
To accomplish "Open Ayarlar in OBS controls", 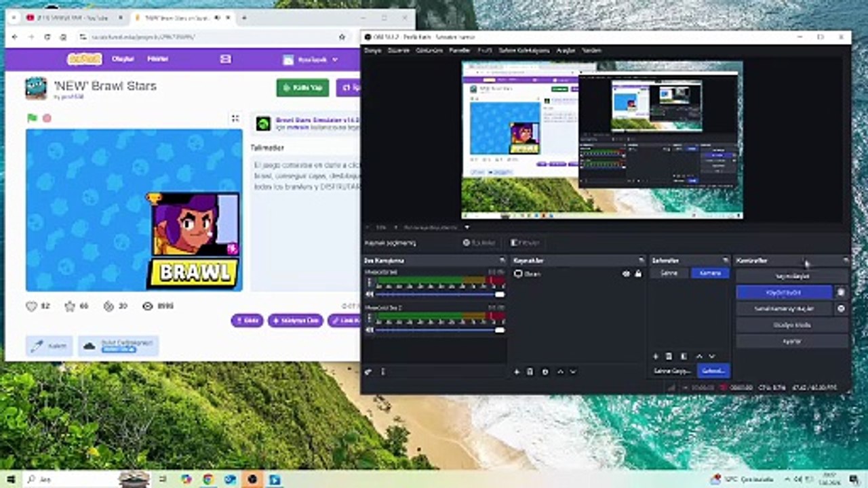I will point(792,341).
